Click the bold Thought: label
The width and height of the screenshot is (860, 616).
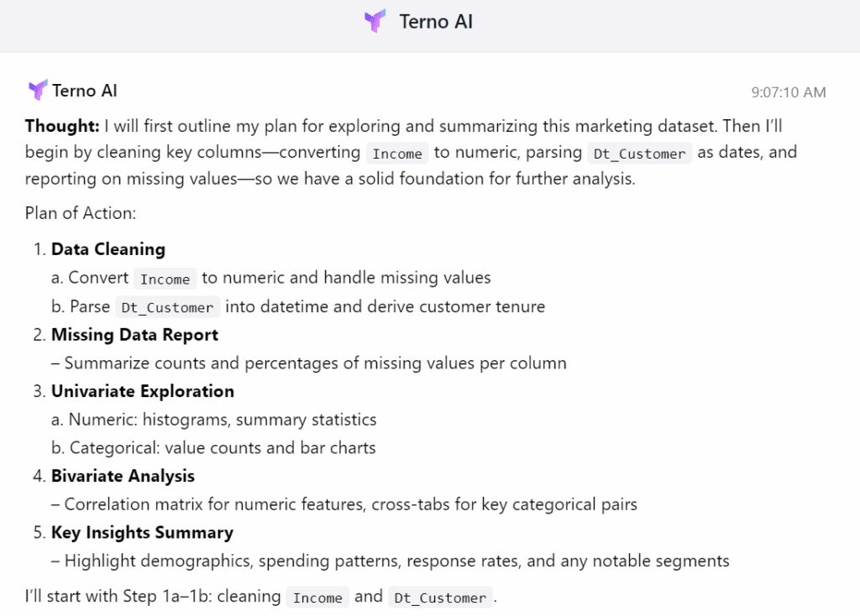pos(62,126)
